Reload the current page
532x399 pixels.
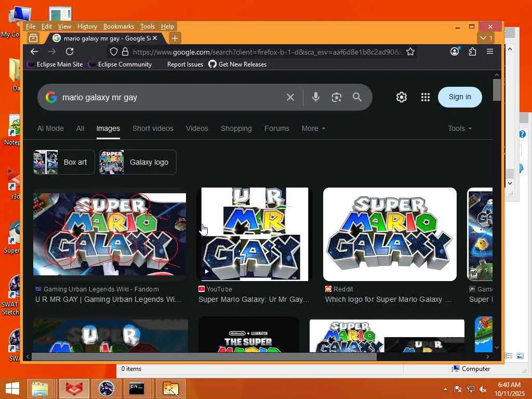[x=70, y=51]
